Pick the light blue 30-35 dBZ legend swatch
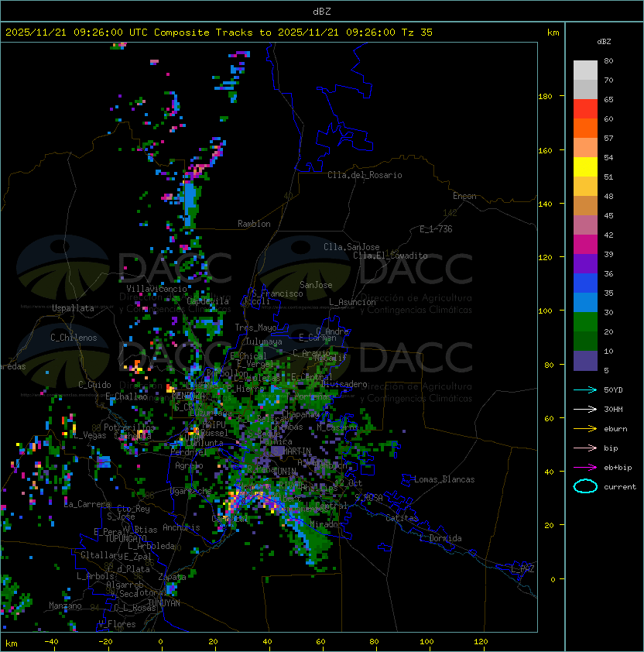Screen dimensions: 644x652 585,303
